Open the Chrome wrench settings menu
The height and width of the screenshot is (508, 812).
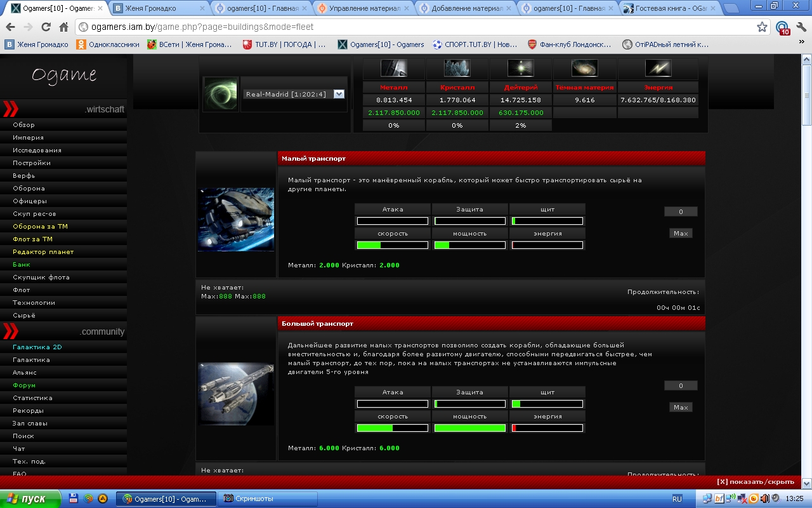801,27
